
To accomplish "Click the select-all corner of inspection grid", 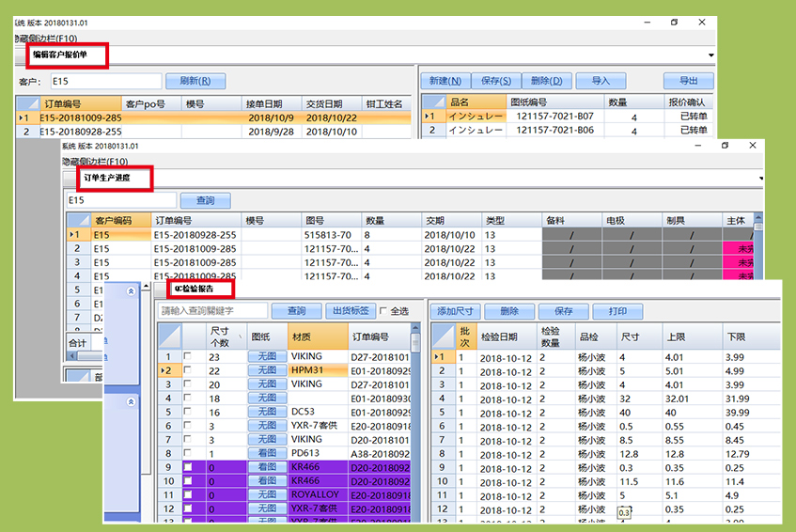I will tap(440, 336).
